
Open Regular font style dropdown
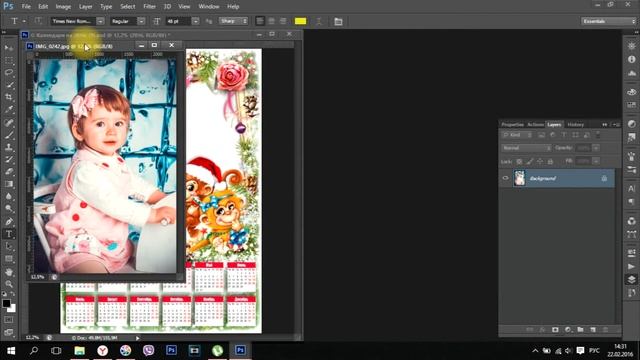pos(141,21)
